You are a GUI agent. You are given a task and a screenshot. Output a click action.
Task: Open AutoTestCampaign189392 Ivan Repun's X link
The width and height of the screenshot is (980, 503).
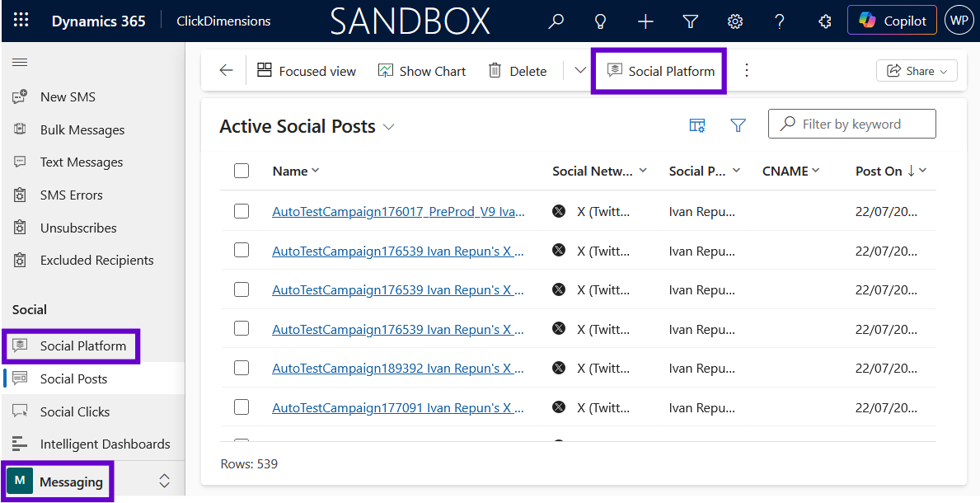coord(398,369)
